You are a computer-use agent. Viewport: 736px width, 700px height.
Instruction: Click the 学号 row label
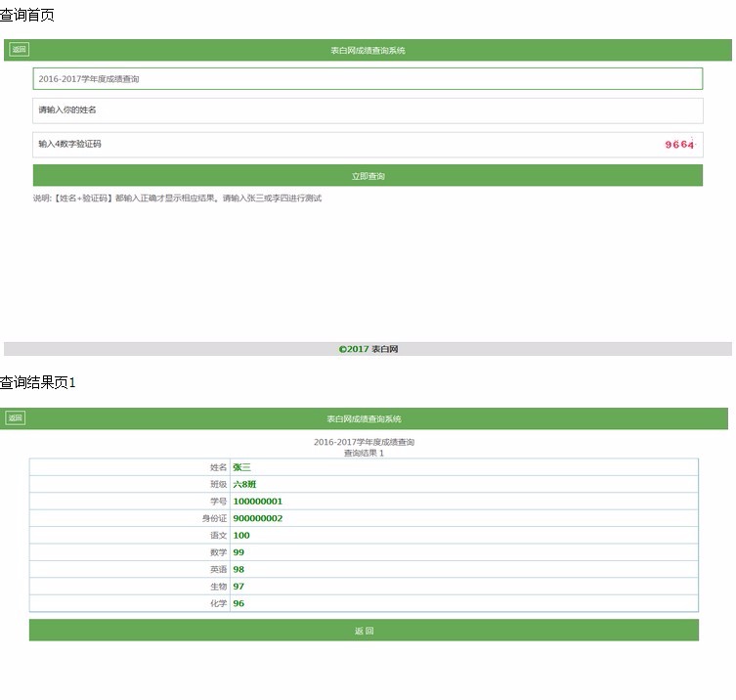[218, 502]
